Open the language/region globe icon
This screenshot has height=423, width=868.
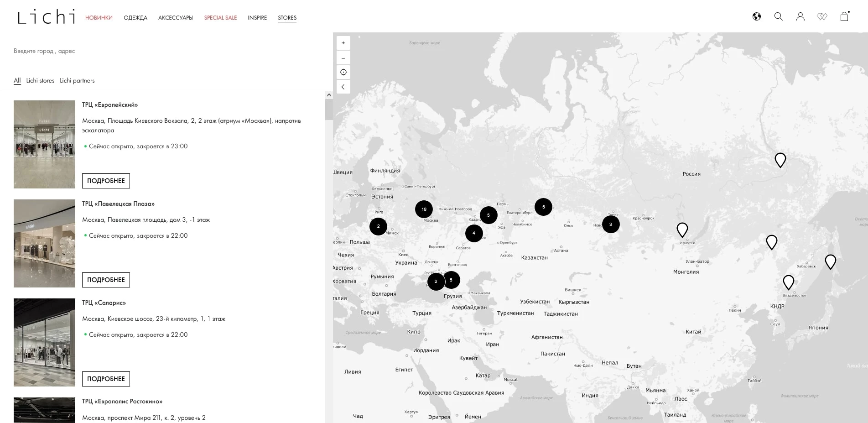757,17
